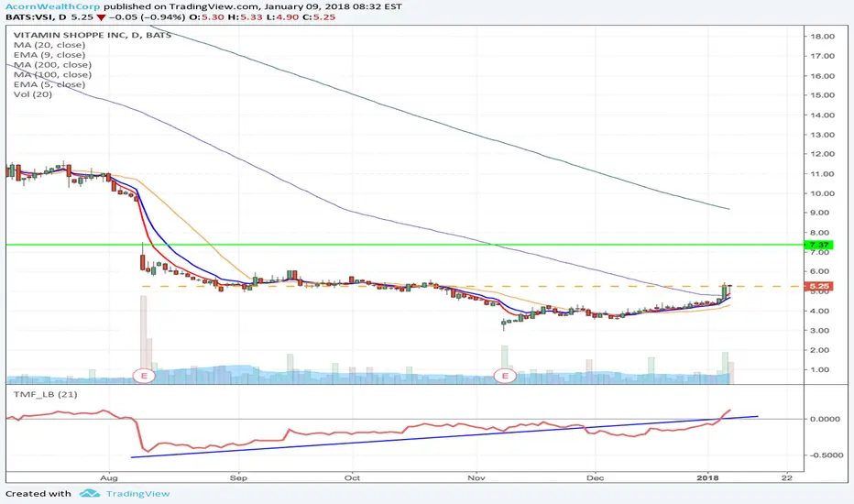This screenshot has height=504, width=854.
Task: Click the TradingView logo icon at bottom
Action: coord(89,494)
